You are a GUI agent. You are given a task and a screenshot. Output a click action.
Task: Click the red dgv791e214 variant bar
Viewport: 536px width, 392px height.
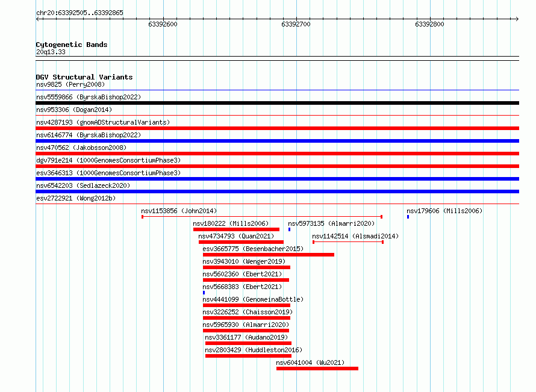tap(277, 166)
